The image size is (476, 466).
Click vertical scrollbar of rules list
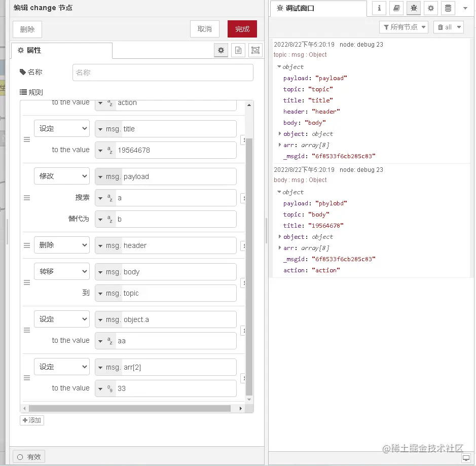(249, 267)
